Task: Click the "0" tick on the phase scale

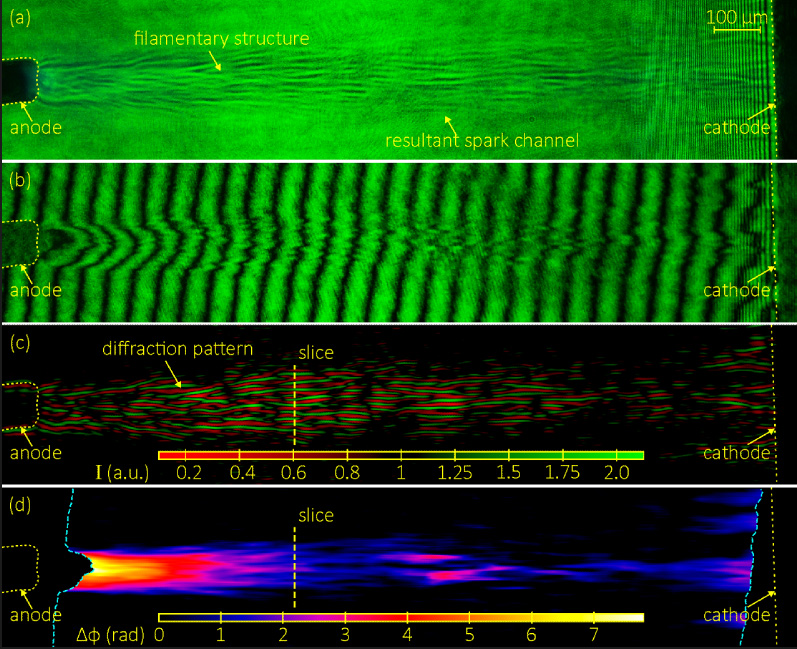Action: [x=159, y=635]
